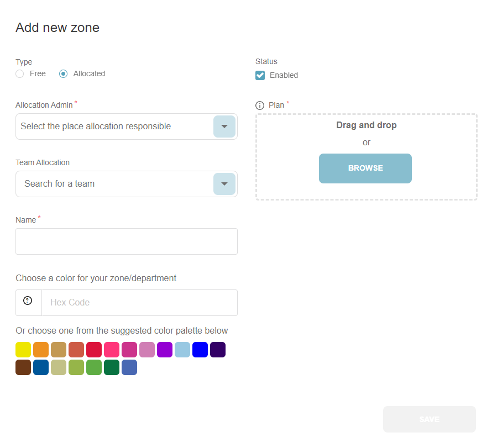Choose the orange color swatch
Image resolution: width=492 pixels, height=448 pixels.
pos(41,350)
